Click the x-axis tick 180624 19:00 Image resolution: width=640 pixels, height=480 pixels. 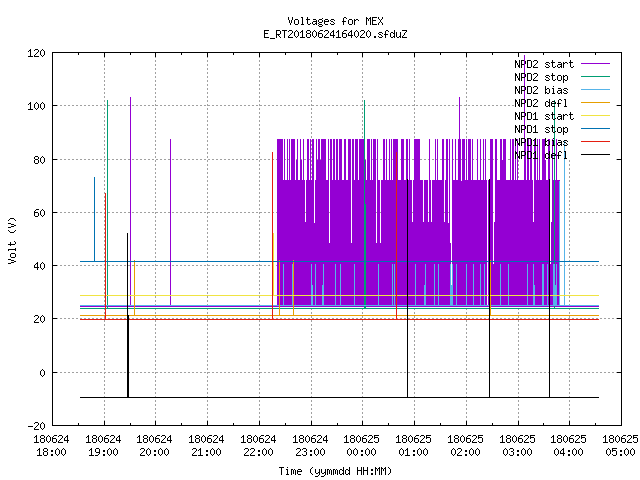[x=103, y=446]
